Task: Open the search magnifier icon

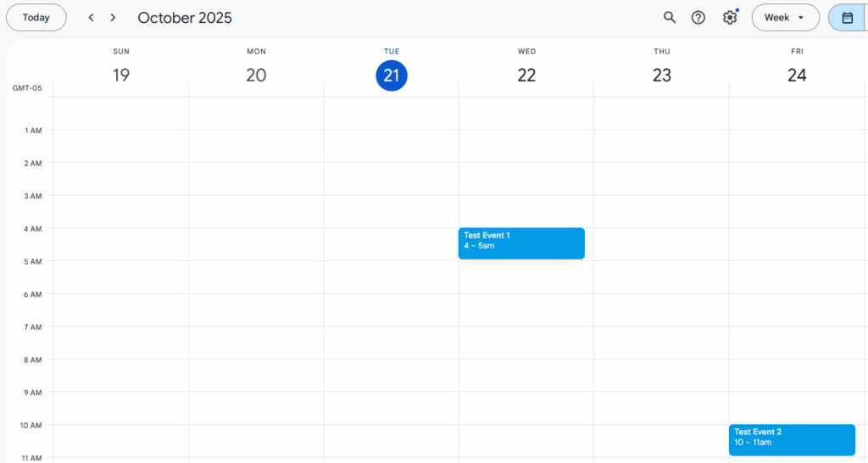Action: (x=670, y=18)
